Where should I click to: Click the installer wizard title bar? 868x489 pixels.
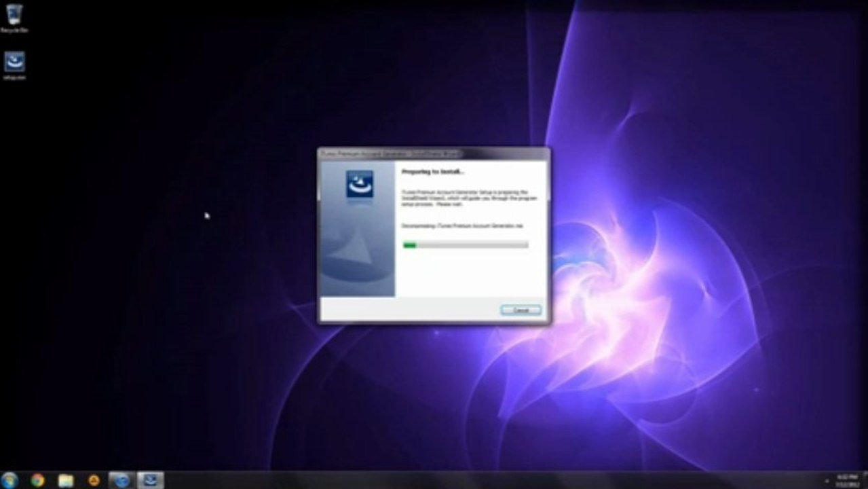434,154
